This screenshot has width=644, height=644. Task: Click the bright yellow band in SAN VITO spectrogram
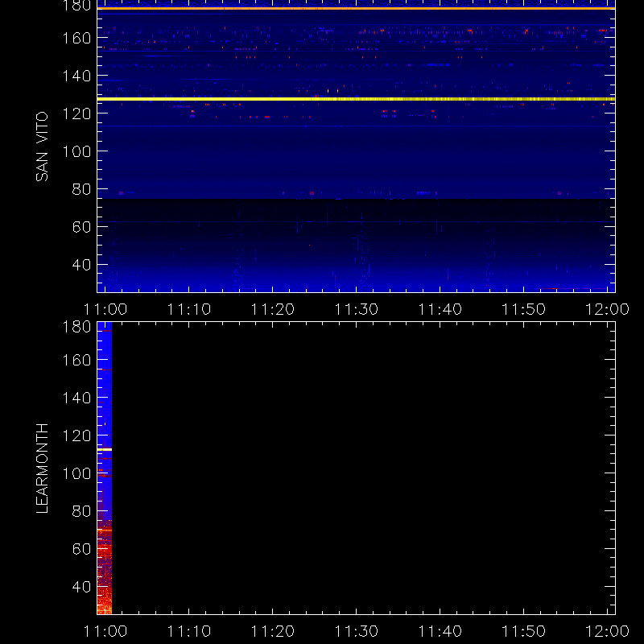pos(356,99)
